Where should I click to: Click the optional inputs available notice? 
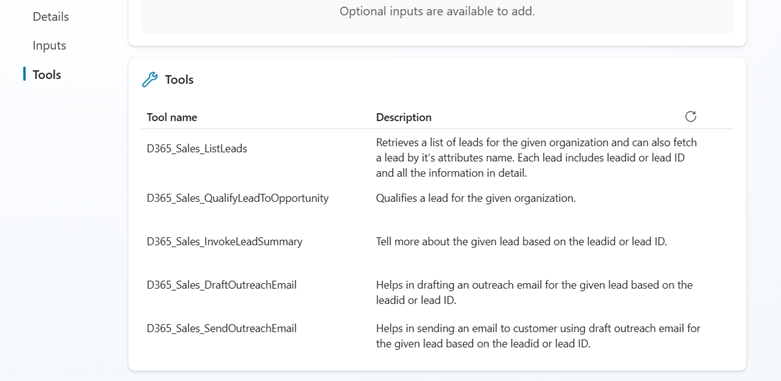[437, 11]
